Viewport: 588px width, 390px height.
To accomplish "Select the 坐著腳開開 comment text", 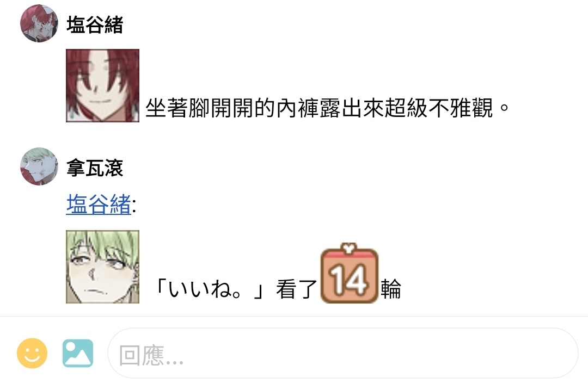I will pos(199,108).
